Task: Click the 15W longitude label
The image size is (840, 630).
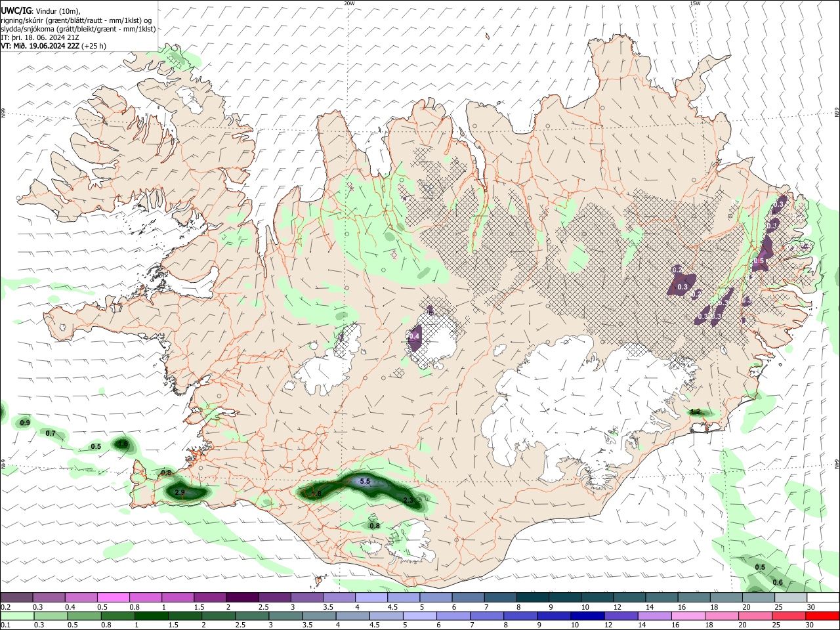Action: click(x=695, y=3)
